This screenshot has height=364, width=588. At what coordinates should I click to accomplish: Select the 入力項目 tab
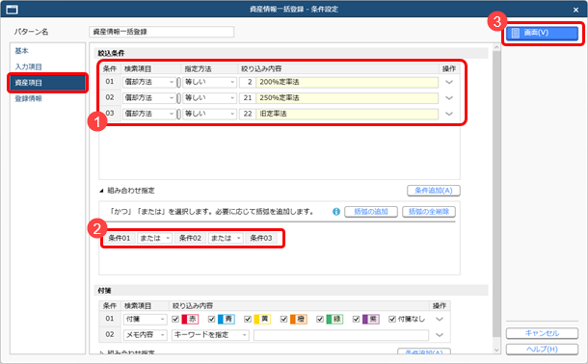pos(29,66)
